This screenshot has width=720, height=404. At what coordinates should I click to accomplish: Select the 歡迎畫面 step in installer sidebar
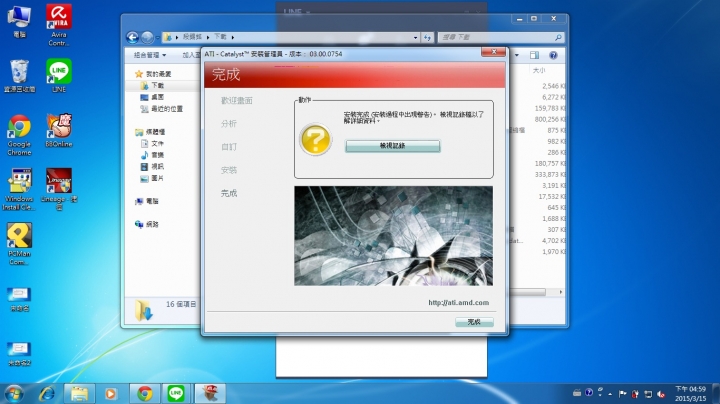[x=236, y=101]
